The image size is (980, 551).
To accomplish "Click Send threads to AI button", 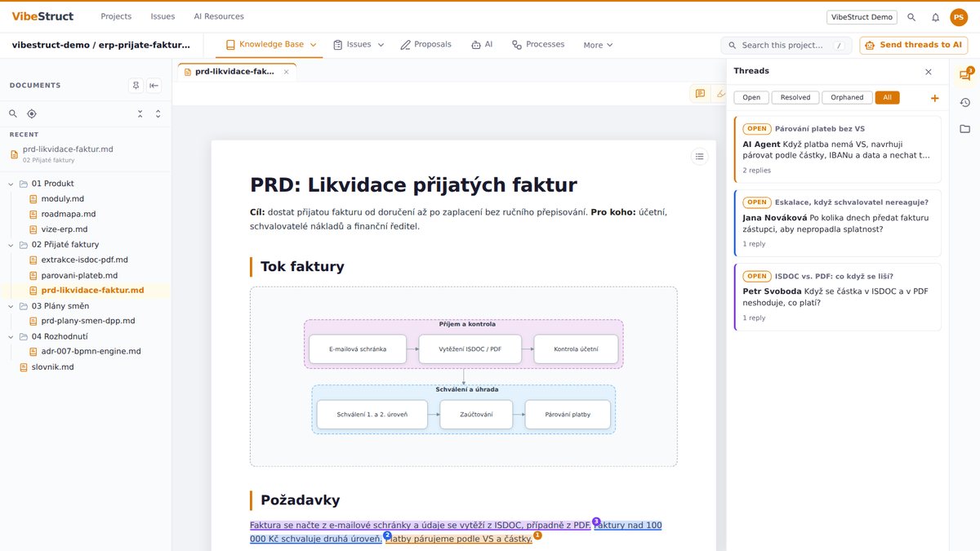I will click(913, 45).
